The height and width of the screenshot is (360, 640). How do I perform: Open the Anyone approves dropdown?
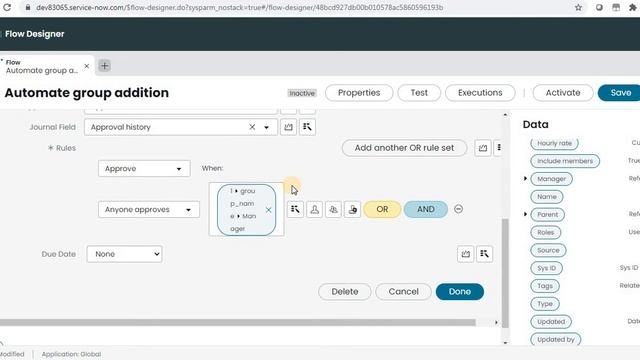point(149,209)
